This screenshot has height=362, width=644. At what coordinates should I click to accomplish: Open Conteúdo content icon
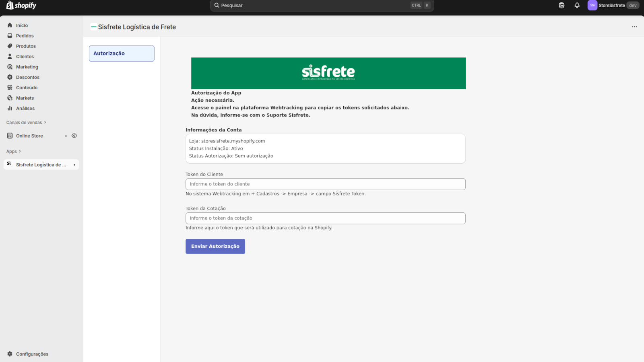tap(10, 88)
